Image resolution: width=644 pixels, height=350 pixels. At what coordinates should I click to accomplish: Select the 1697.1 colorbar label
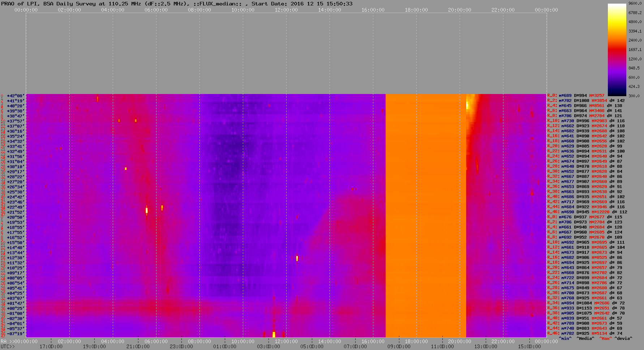[635, 50]
